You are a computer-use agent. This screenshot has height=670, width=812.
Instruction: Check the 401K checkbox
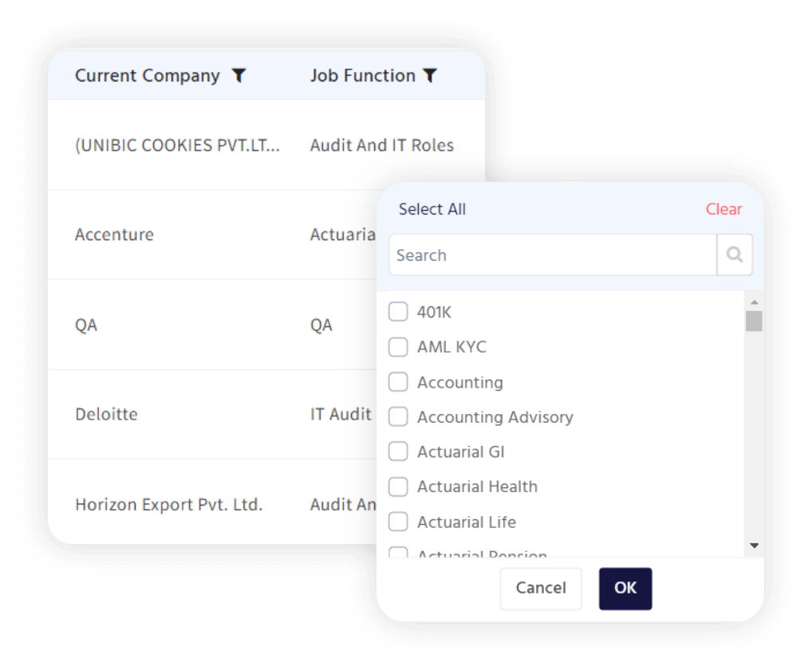point(398,312)
